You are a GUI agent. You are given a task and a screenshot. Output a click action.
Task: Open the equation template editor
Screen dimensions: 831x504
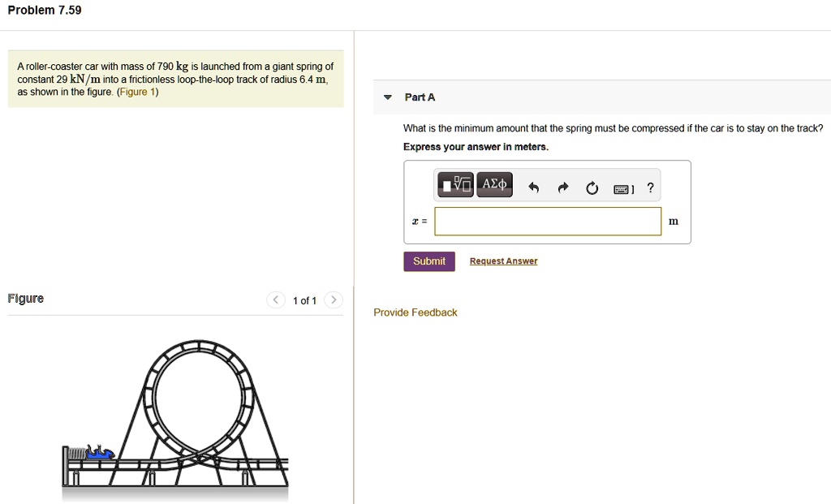(455, 184)
